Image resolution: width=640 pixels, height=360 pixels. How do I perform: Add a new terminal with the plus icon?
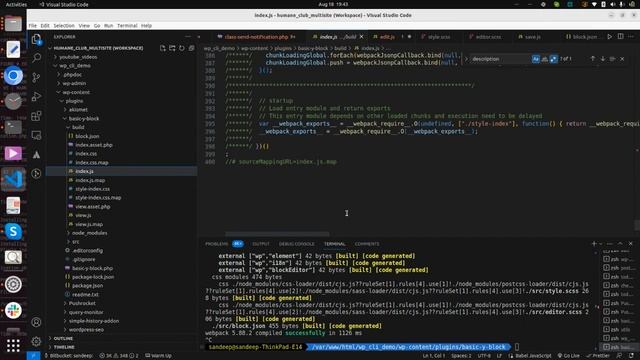(594, 244)
